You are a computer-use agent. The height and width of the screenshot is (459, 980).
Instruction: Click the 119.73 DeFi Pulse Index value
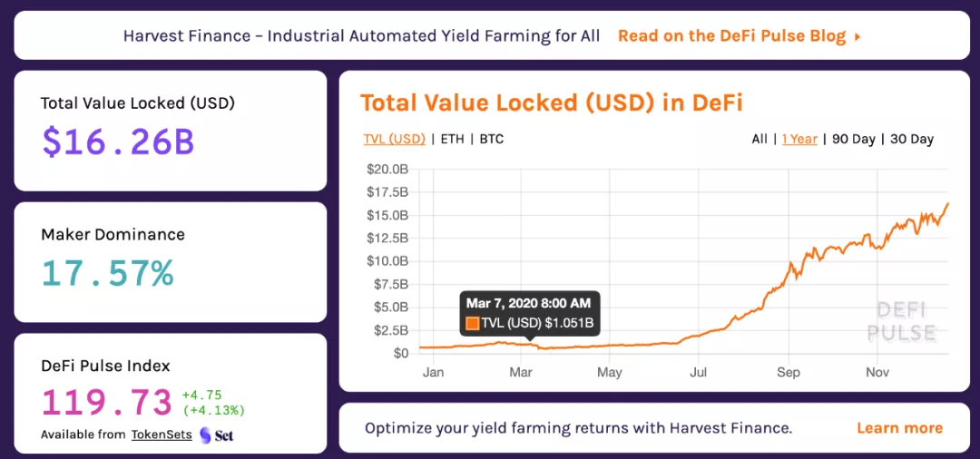(107, 402)
